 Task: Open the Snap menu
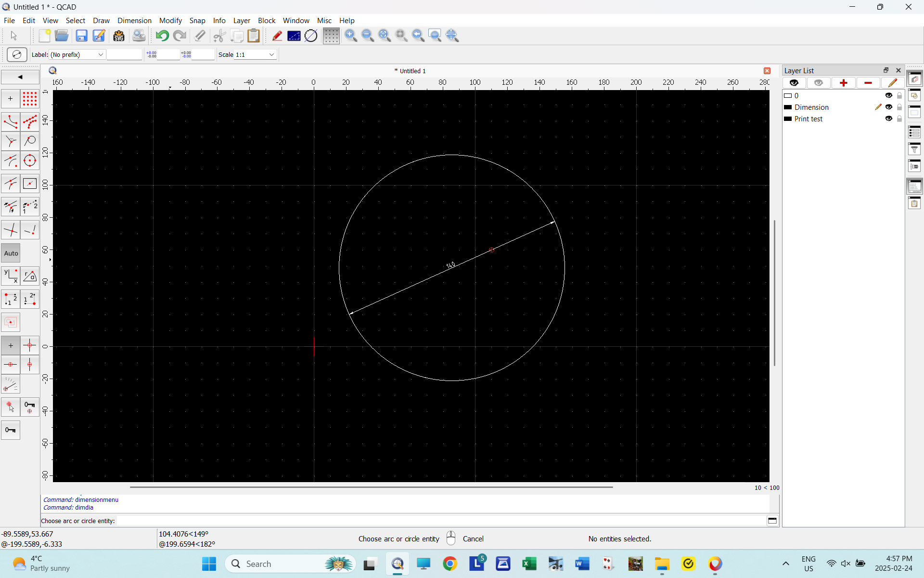click(x=197, y=20)
